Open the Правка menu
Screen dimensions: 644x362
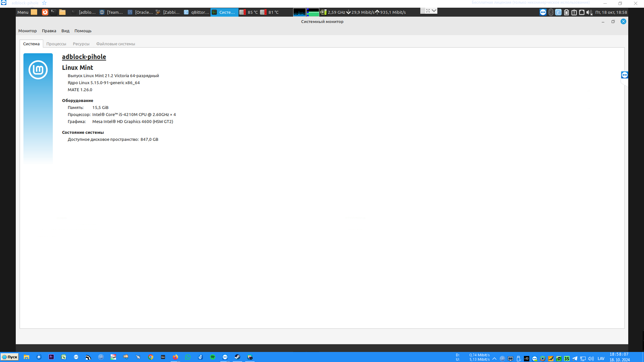[x=49, y=31]
